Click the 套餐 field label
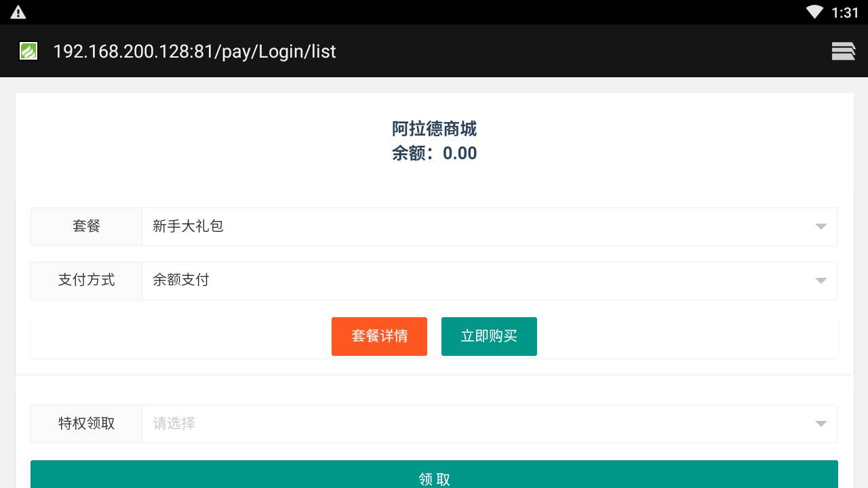The width and height of the screenshot is (868, 488). pyautogui.click(x=86, y=226)
